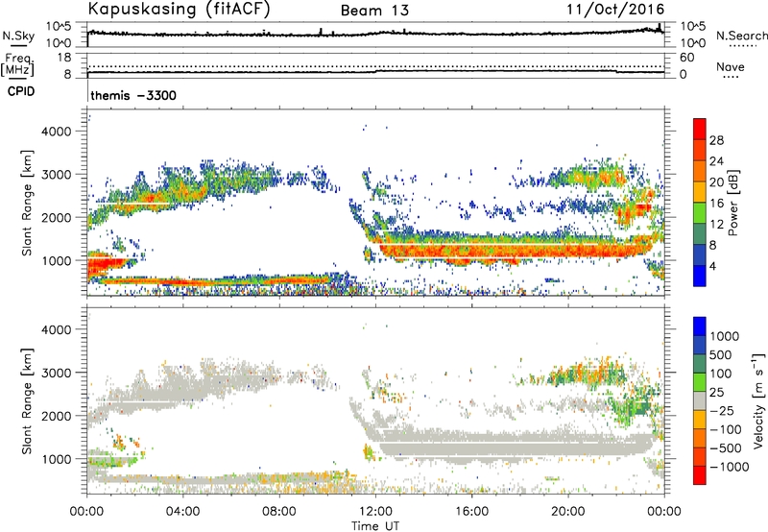Select the themis -3300 CPID text

[x=133, y=95]
